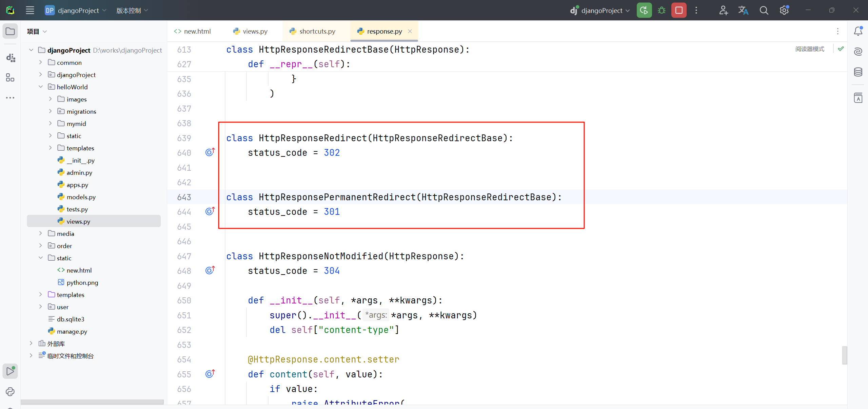868x409 pixels.
Task: Open more run actions menu
Action: [696, 10]
